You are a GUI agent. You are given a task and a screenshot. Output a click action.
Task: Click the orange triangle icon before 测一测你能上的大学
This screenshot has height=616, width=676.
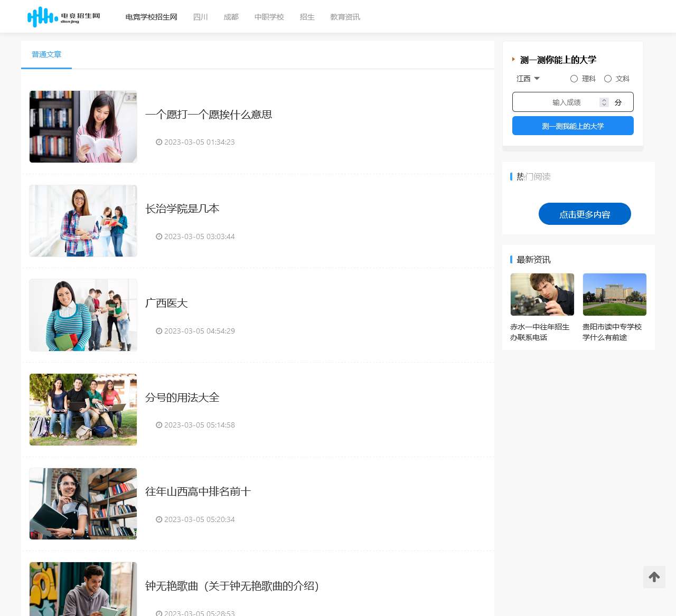click(x=513, y=59)
